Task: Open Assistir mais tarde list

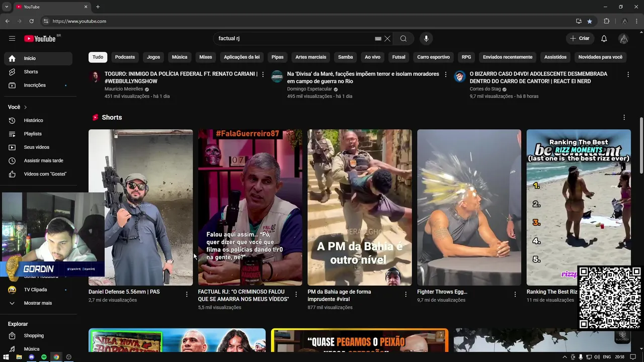Action: [38, 161]
